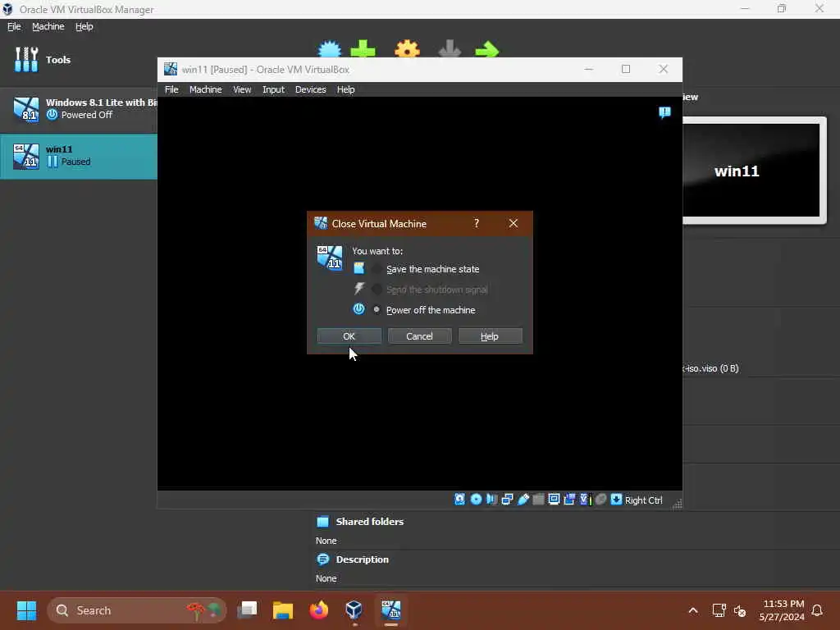Click the CPU virtualization status icon
The image size is (840, 630).
(585, 500)
